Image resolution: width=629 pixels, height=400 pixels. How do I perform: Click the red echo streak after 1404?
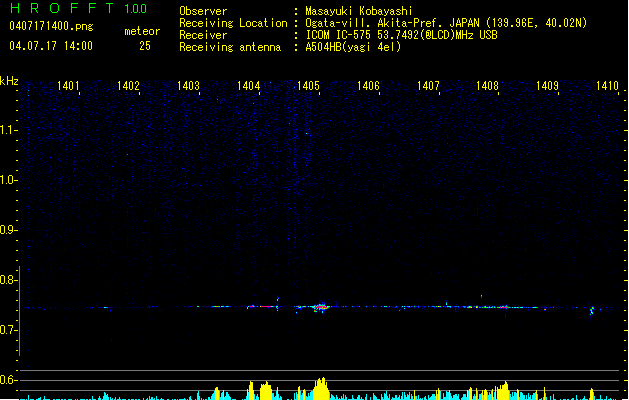click(x=266, y=307)
